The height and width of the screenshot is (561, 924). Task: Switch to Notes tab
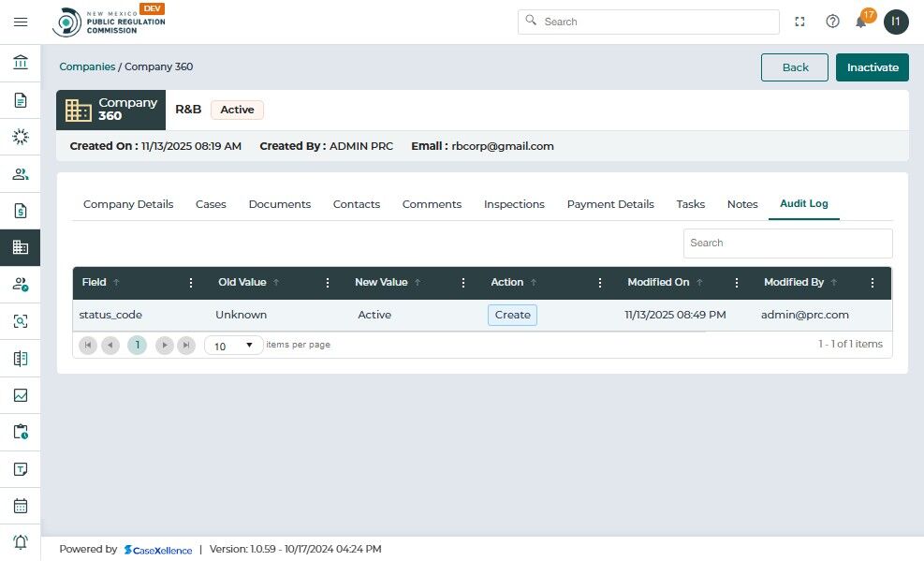(742, 204)
